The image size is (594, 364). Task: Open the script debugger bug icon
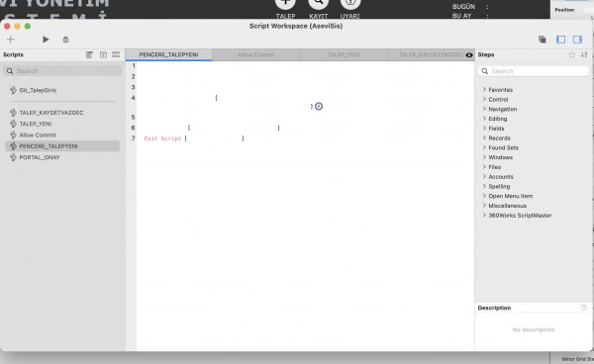(x=65, y=40)
